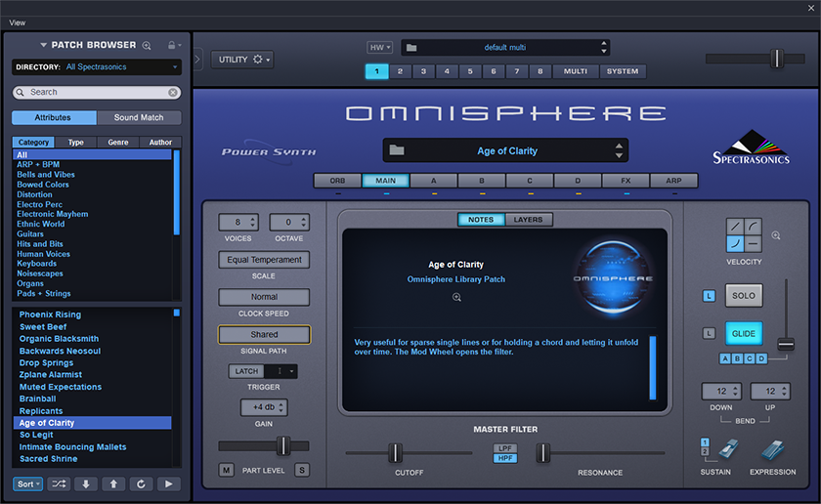Switch to the Sound Match tab
Image resolution: width=821 pixels, height=504 pixels.
(x=139, y=118)
